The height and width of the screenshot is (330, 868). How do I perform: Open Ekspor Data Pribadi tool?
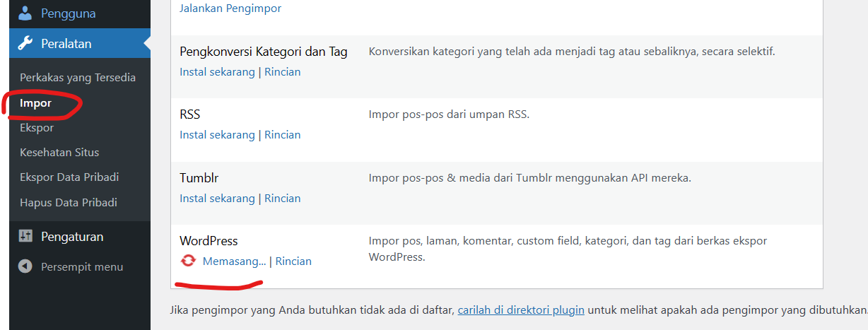(69, 177)
